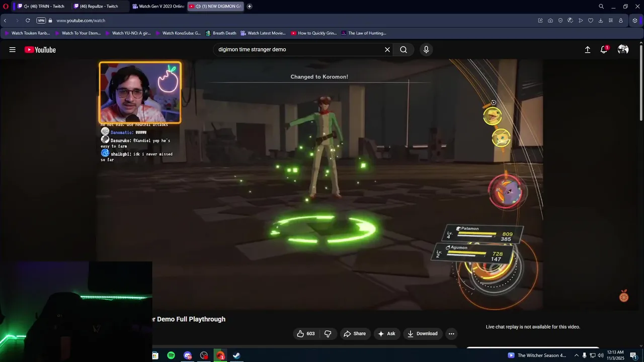Open the volume control in system tray

pyautogui.click(x=600, y=355)
